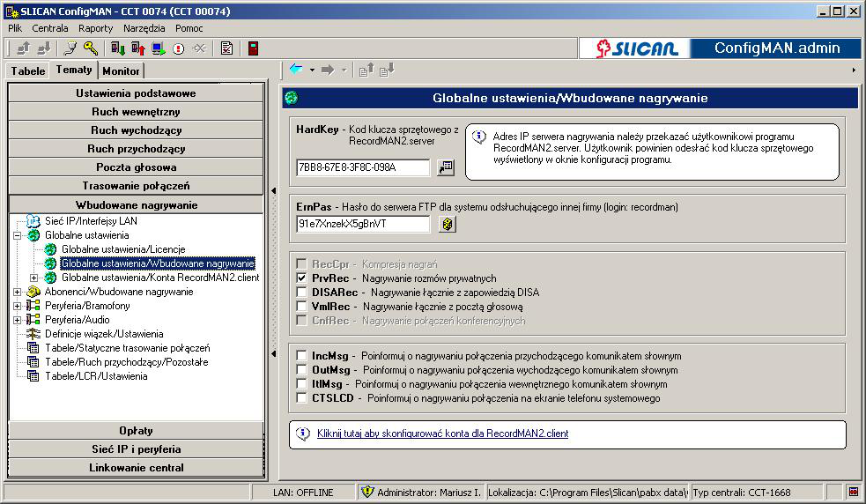
Task: Click the checklist document toolbar icon
Action: click(x=226, y=48)
